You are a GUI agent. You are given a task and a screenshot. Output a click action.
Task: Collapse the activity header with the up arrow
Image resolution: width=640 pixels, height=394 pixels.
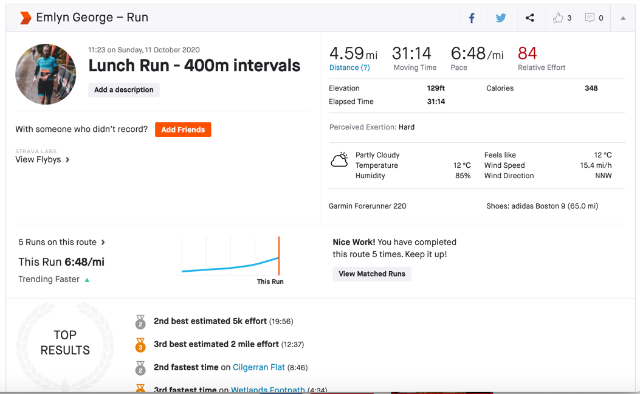pyautogui.click(x=623, y=18)
